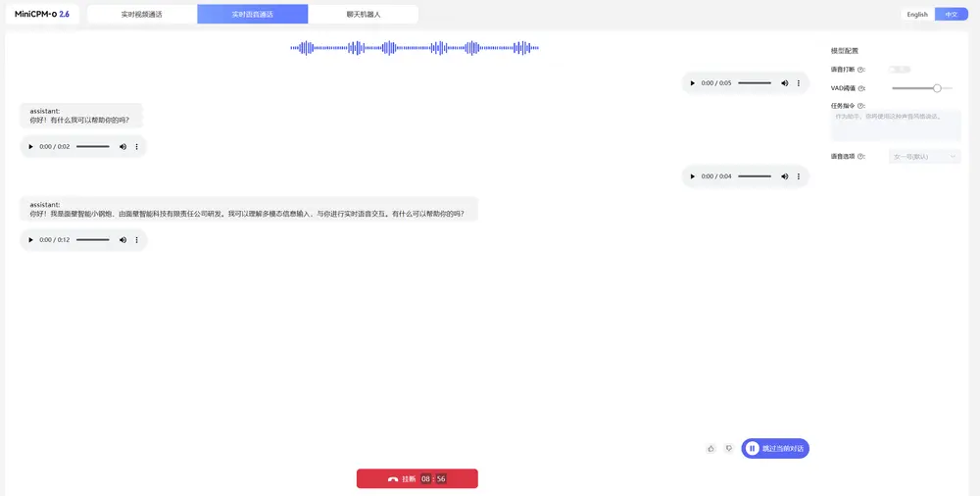Play the 0:12 assistant audio

(30, 240)
